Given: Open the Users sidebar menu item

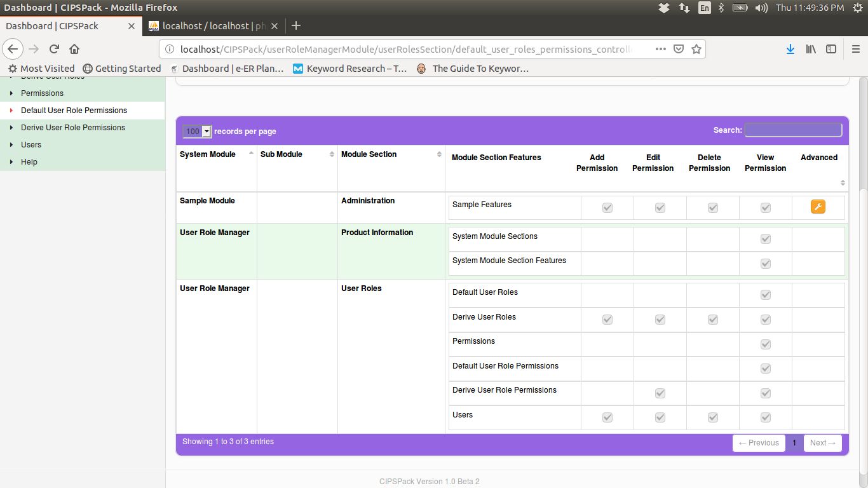Looking at the screenshot, I should (x=31, y=145).
